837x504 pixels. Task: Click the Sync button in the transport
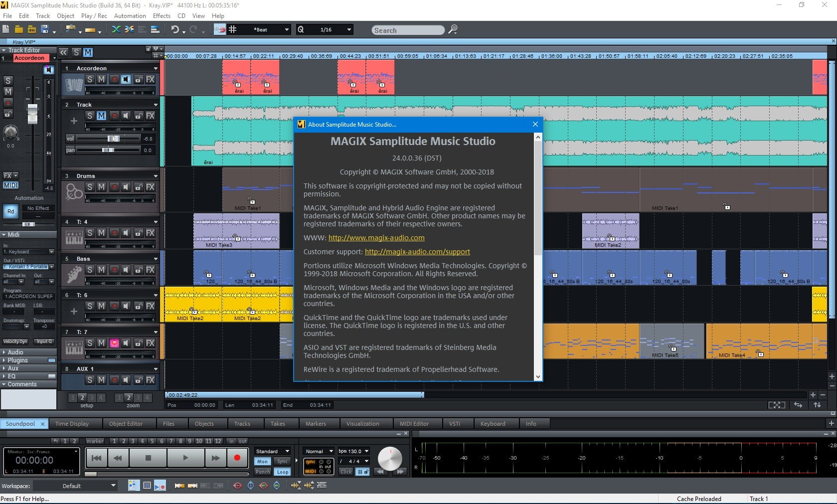pos(283,462)
